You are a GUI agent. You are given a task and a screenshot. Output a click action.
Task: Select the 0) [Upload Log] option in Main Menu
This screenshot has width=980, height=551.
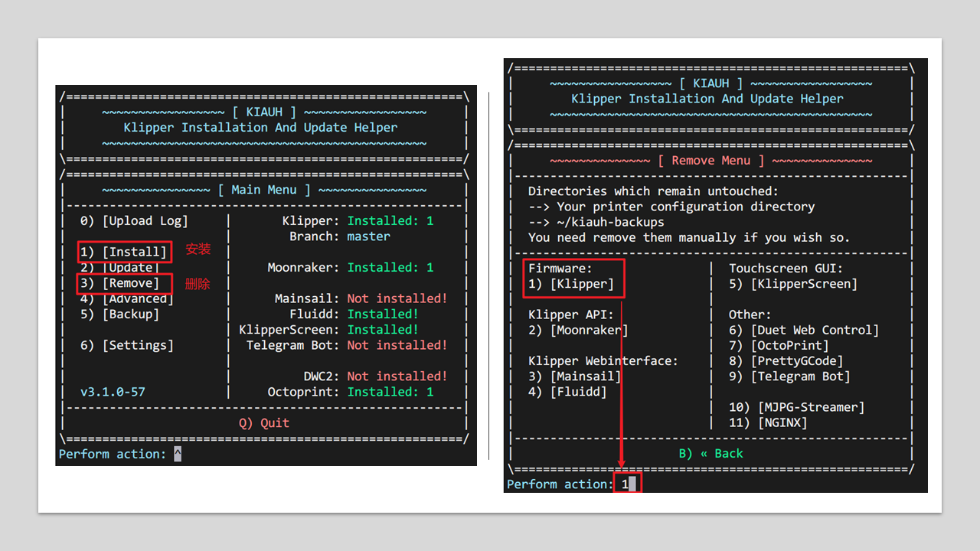click(134, 221)
